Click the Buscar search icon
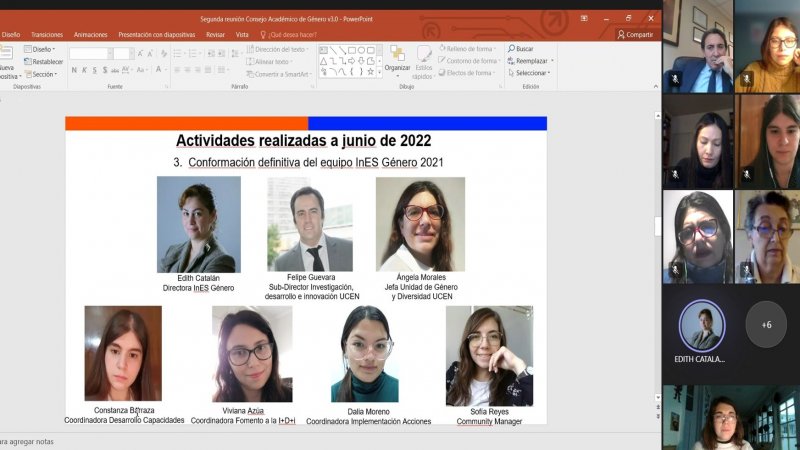The width and height of the screenshot is (800, 450). pyautogui.click(x=511, y=48)
